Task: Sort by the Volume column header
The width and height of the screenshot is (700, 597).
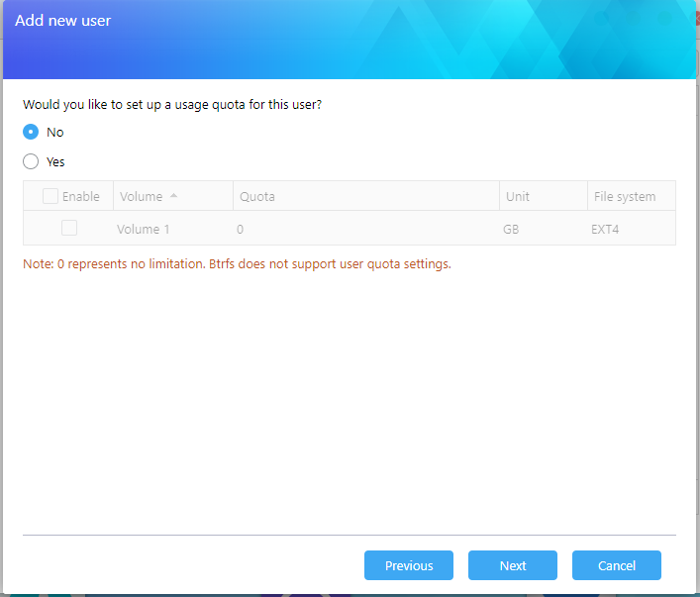Action: (173, 196)
